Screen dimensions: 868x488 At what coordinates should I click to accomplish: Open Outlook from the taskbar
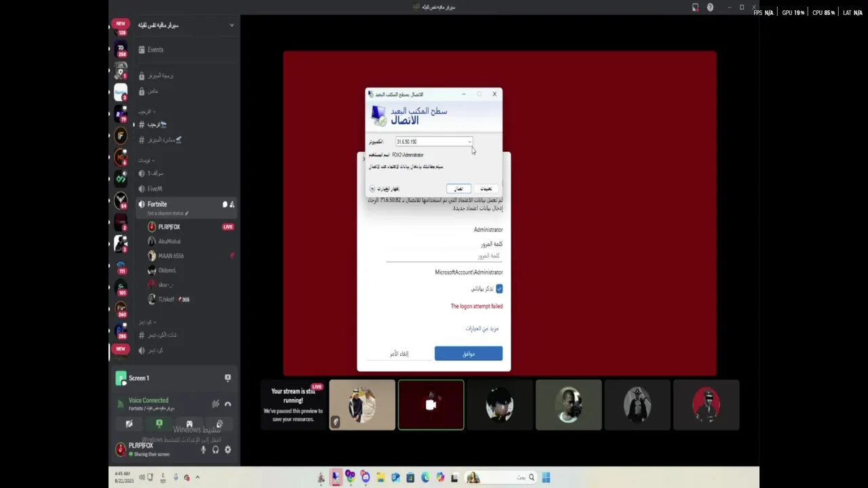[395, 478]
